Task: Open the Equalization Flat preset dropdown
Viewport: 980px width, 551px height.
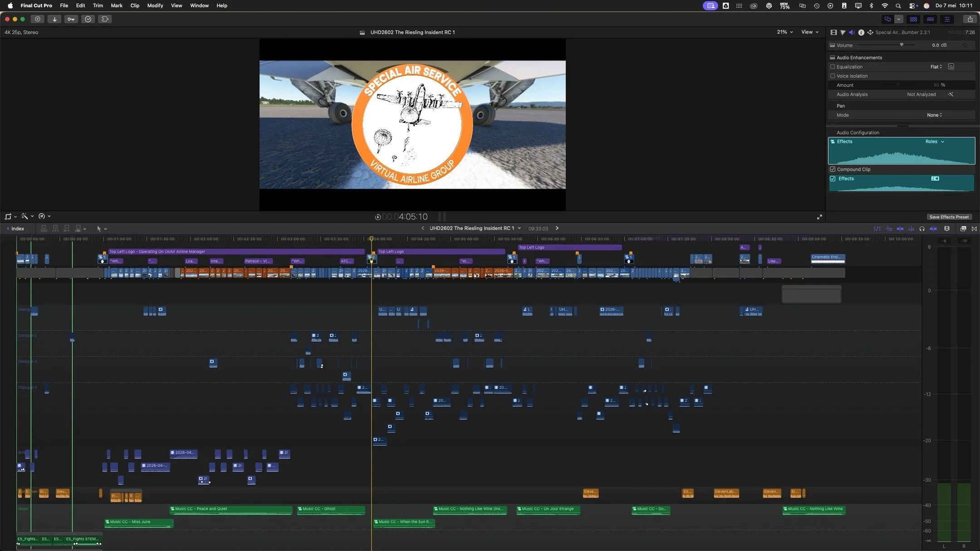Action: (936, 67)
